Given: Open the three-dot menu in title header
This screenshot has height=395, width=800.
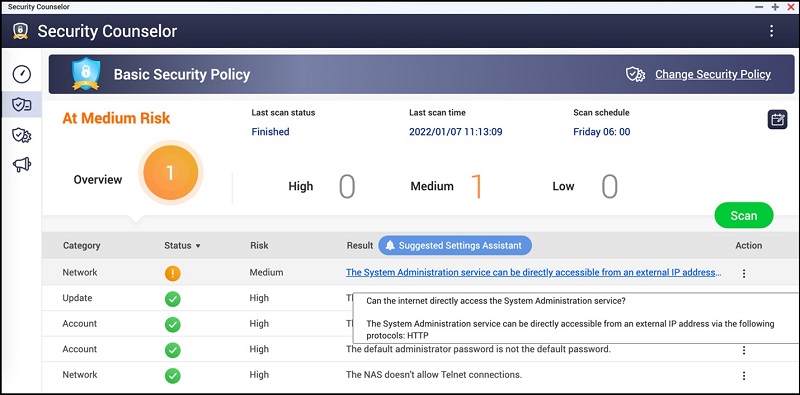Looking at the screenshot, I should (x=771, y=31).
